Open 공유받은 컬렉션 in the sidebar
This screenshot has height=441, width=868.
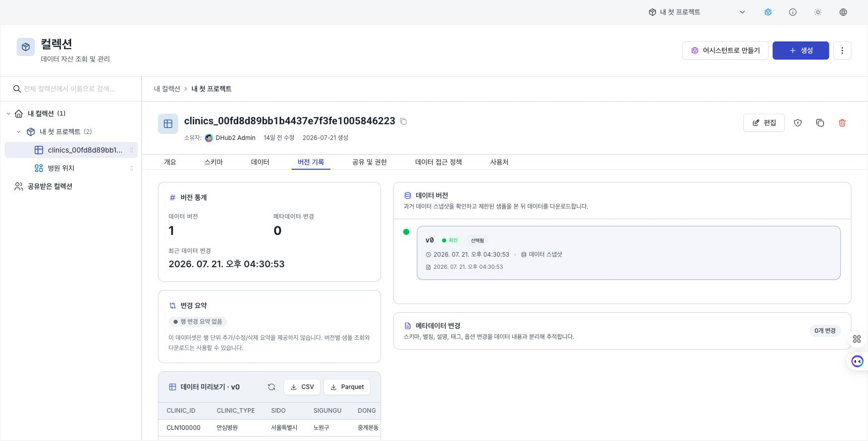point(50,186)
